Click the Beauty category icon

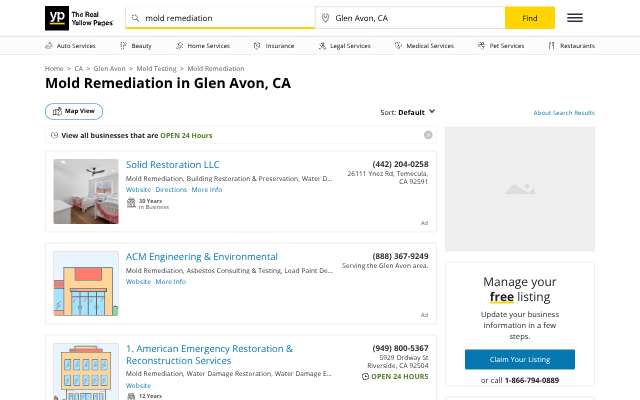click(123, 46)
